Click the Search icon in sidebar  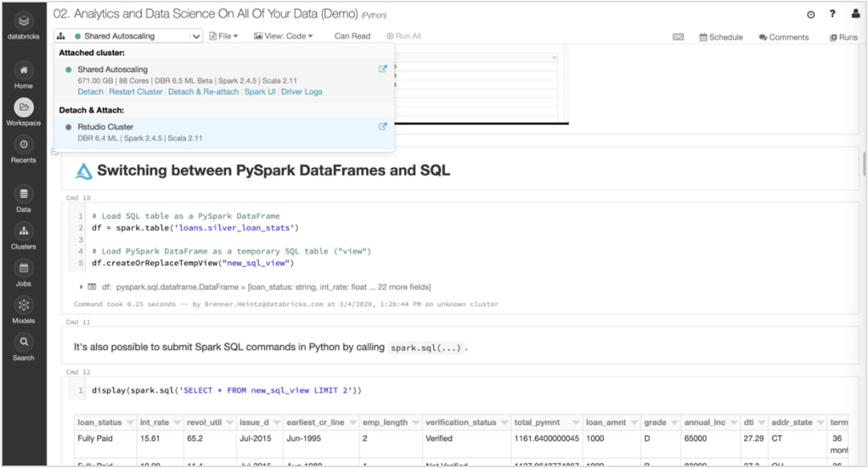(23, 342)
